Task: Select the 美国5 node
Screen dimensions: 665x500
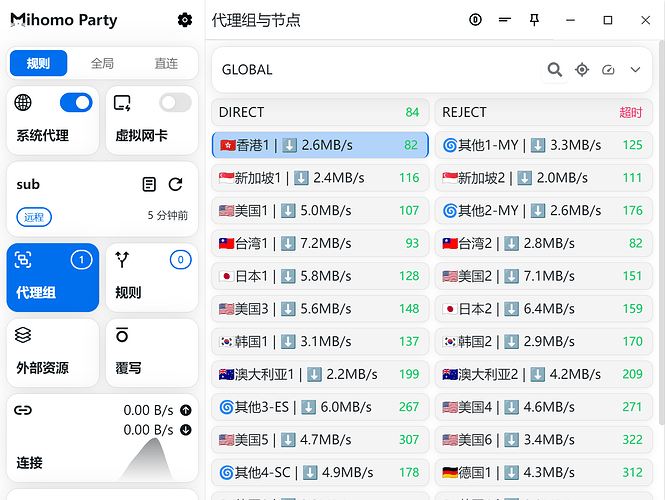Action: coord(320,440)
